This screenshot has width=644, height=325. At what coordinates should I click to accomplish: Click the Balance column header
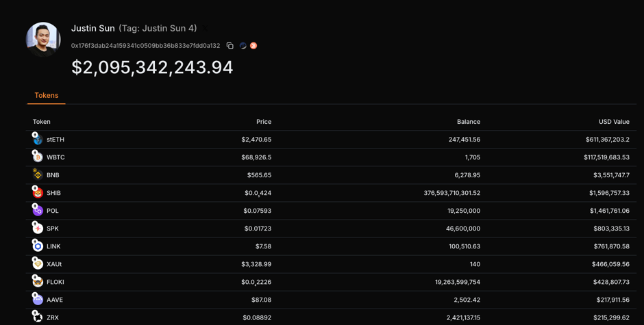click(x=469, y=122)
